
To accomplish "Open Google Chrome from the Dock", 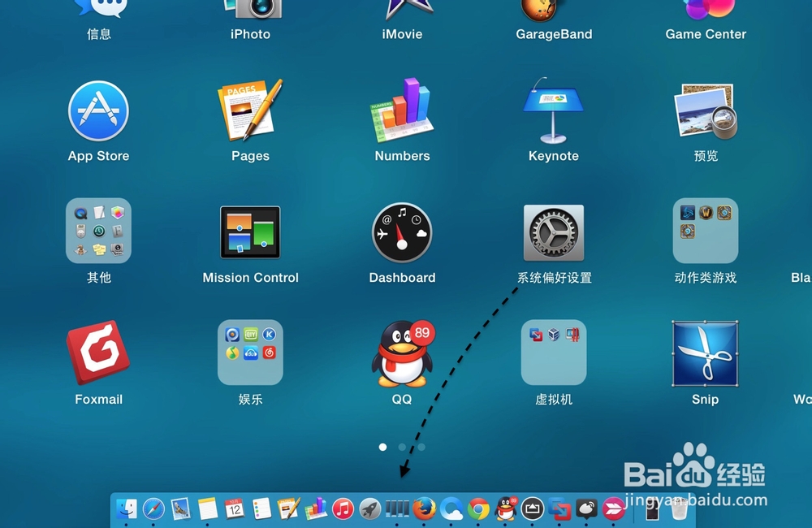I will [478, 509].
